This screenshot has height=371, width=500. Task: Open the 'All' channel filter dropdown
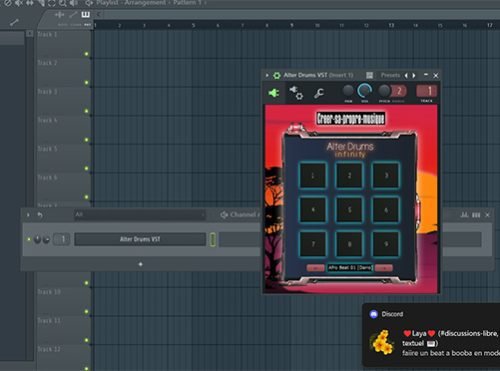click(x=139, y=215)
